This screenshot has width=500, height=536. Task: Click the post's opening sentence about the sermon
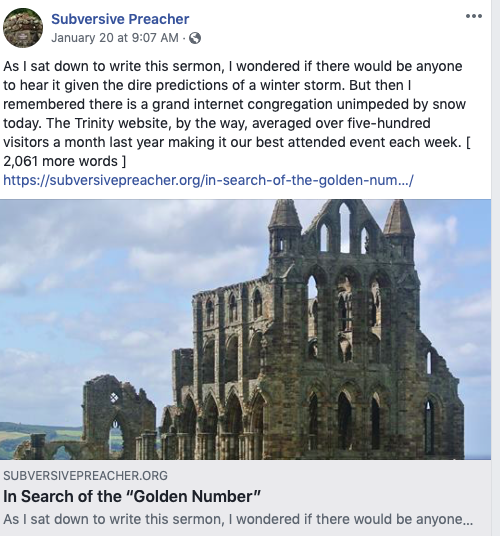click(232, 76)
